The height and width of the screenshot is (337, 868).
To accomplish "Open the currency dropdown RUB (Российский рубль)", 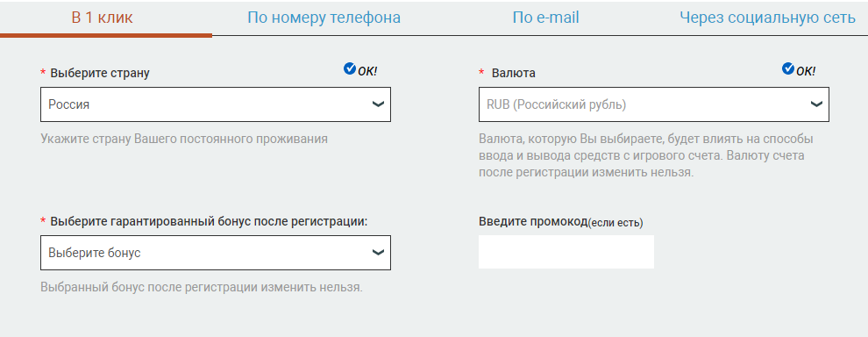I will pyautogui.click(x=654, y=104).
